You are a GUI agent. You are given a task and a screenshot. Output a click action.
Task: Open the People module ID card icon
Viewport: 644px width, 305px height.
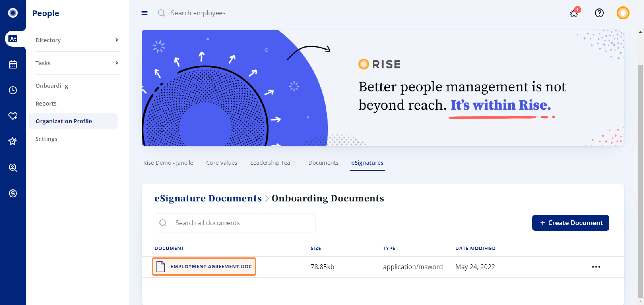pyautogui.click(x=13, y=38)
